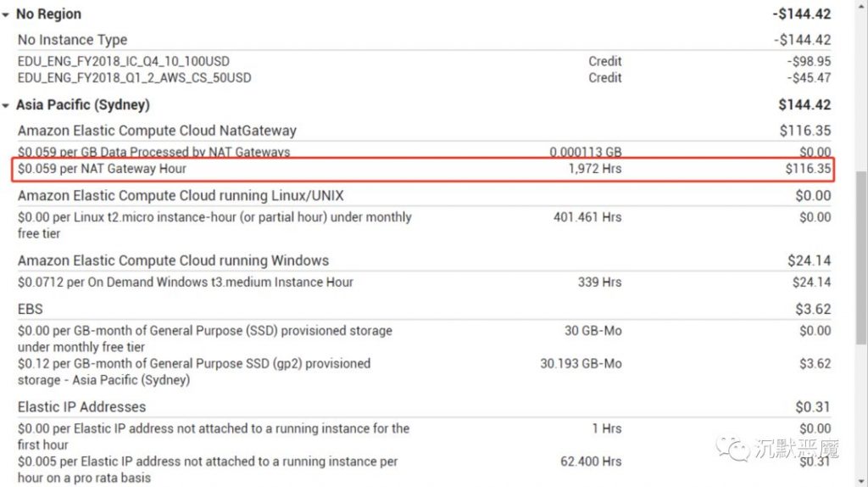Click the EDU_ENG_FY2018_IC_Q4_10_100USD credit entry
The width and height of the screenshot is (868, 487).
coord(123,61)
